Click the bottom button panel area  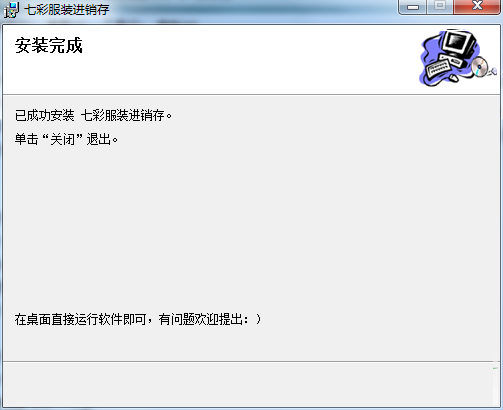click(251, 384)
